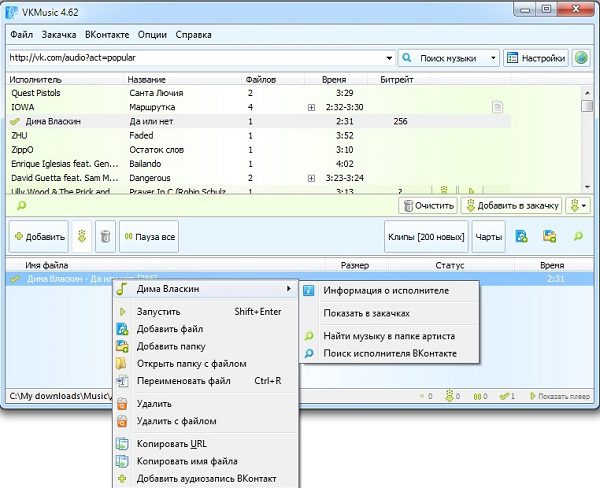The image size is (600, 488).
Task: Click the green search icon right of Чарты
Action: [578, 237]
